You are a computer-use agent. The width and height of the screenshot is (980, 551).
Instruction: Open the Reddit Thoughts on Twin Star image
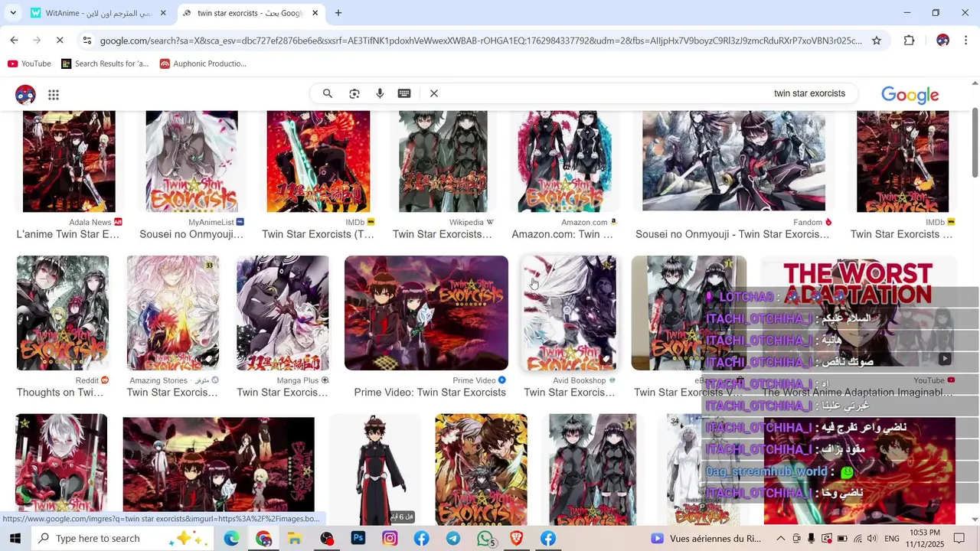point(63,313)
